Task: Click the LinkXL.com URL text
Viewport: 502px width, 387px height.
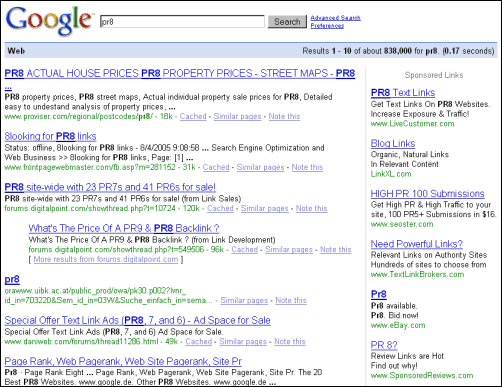Action: pos(391,174)
